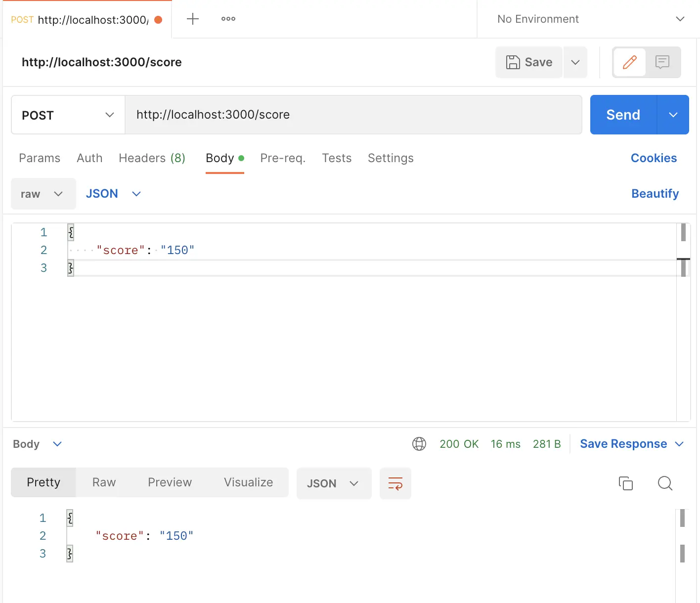Click the 281 B response size
The image size is (700, 603).
pyautogui.click(x=547, y=444)
